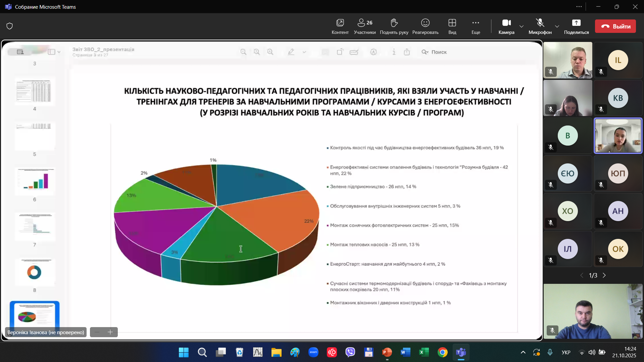644x362 pixels.
Task: Raise your hand in the meeting
Action: 394,26
